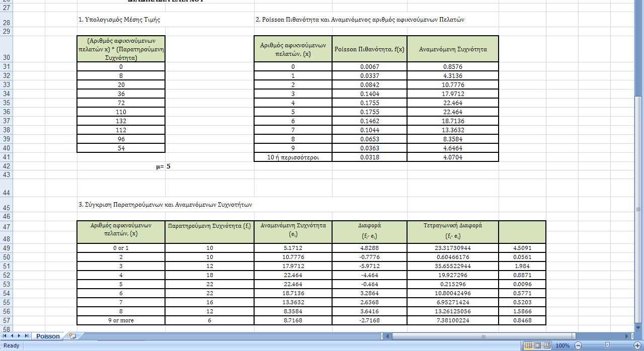Select the 'μ=' label cell
Screen dimensions: 644x351
tap(121, 166)
